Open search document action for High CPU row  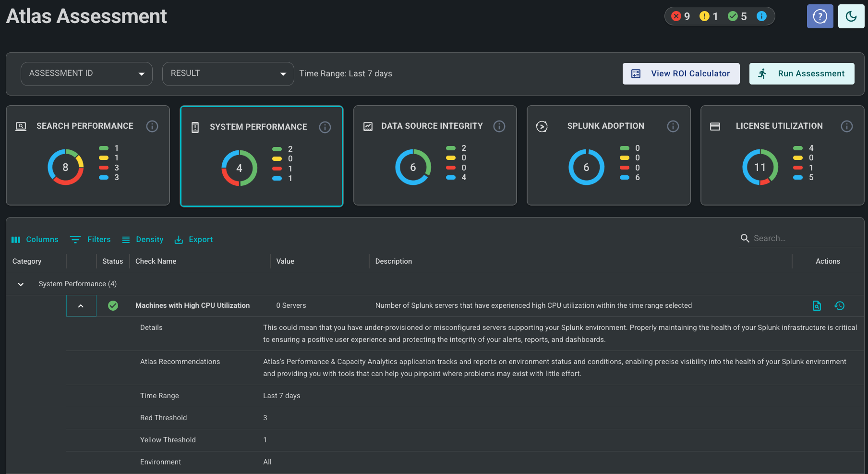click(817, 305)
